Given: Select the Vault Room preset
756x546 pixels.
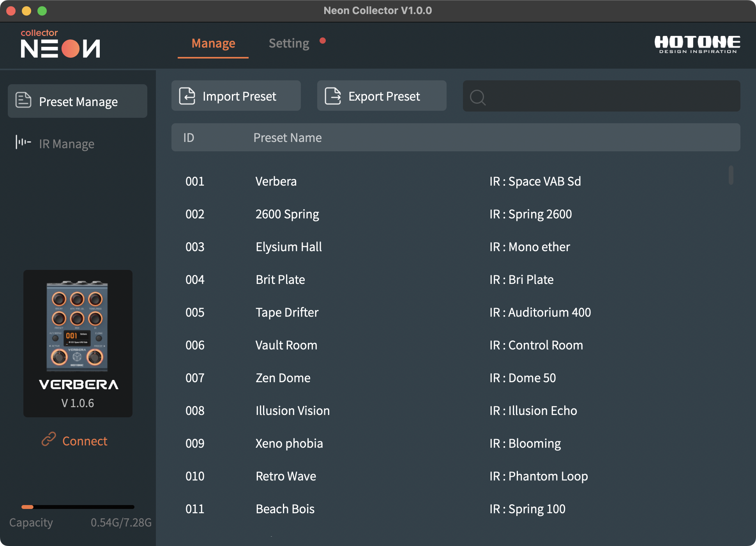Looking at the screenshot, I should [448, 345].
